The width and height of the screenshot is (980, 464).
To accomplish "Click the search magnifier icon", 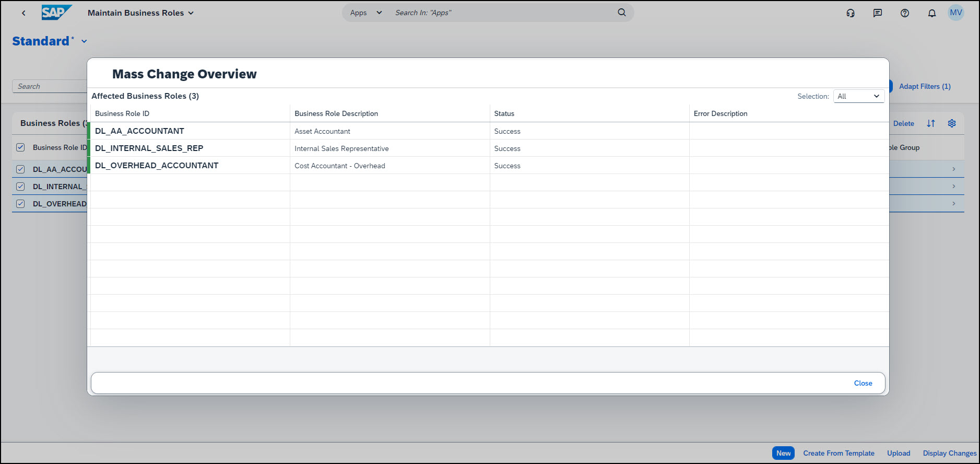I will (x=621, y=13).
